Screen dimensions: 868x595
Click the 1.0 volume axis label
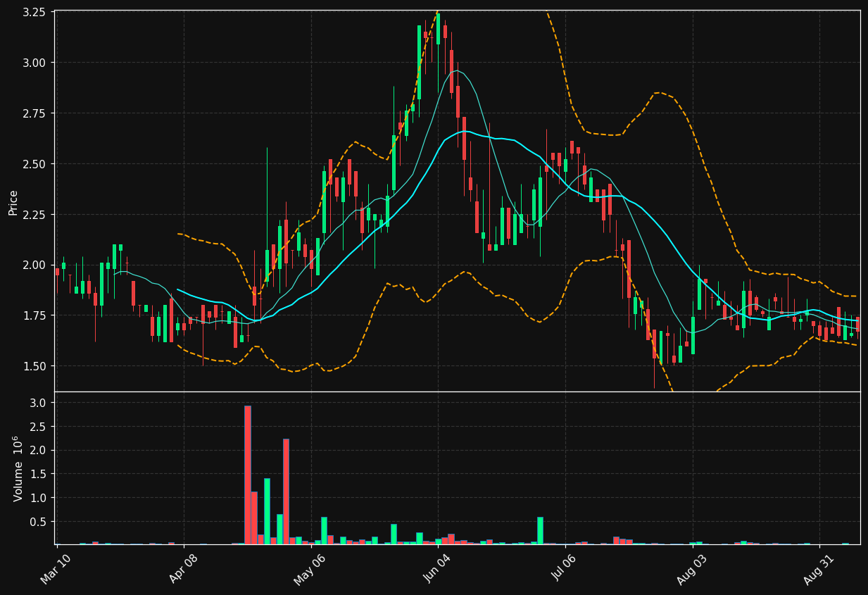tap(38, 498)
